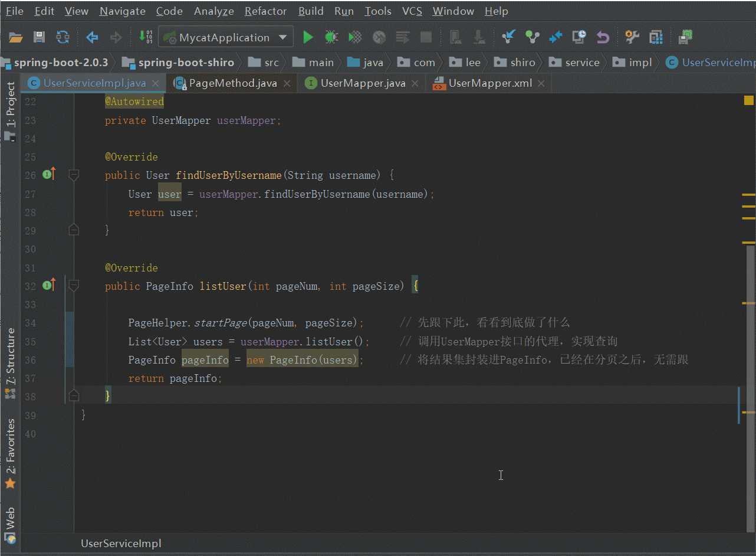Image resolution: width=756 pixels, height=556 pixels.
Task: Click the fold end marker at line 29
Action: tap(74, 230)
